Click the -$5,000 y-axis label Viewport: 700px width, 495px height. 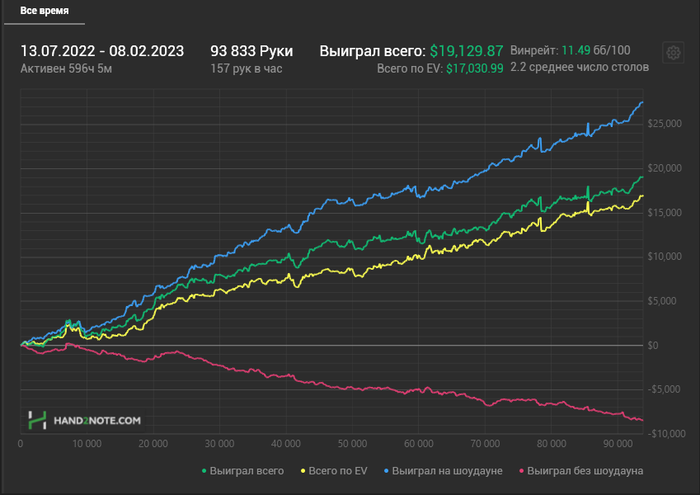coord(664,389)
